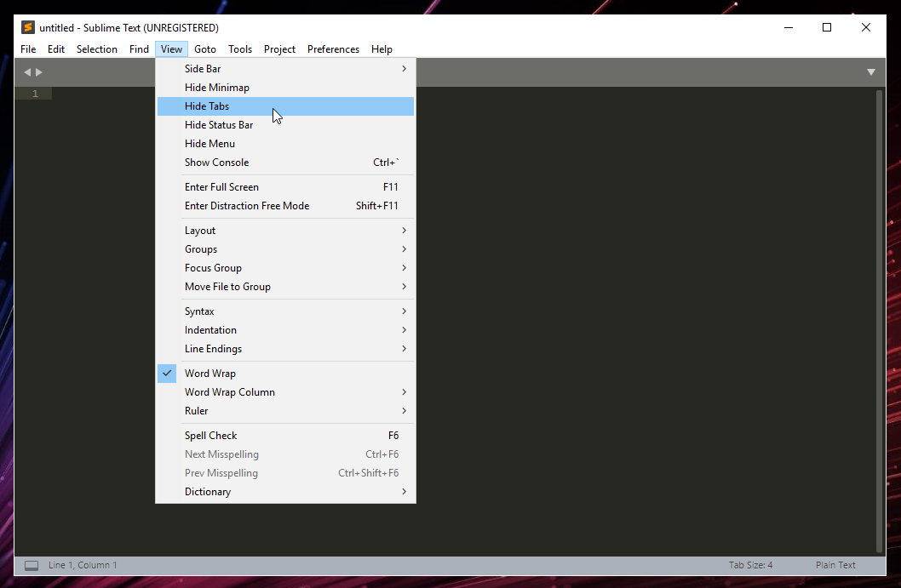Expand the Indentation submenu
This screenshot has height=588, width=901.
[x=285, y=330]
